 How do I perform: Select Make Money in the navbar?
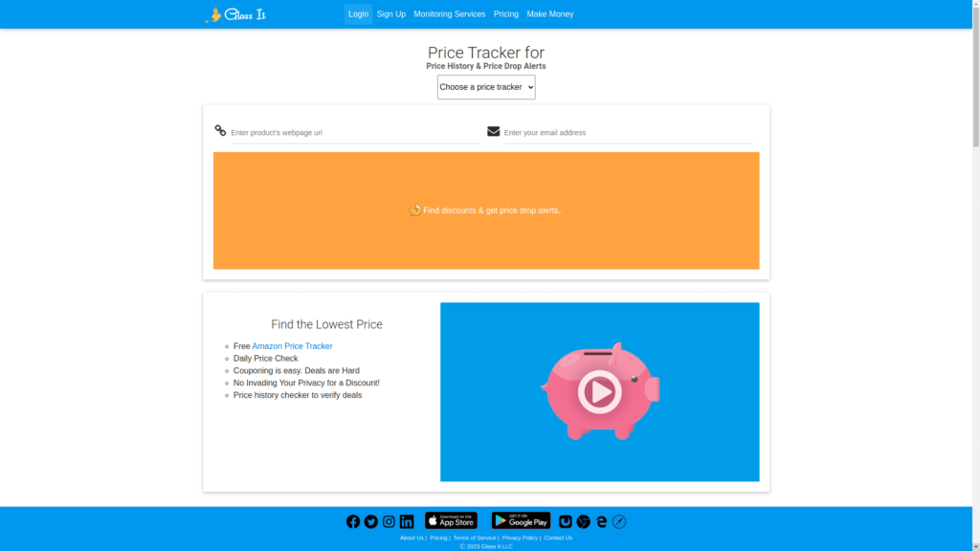[x=550, y=14]
